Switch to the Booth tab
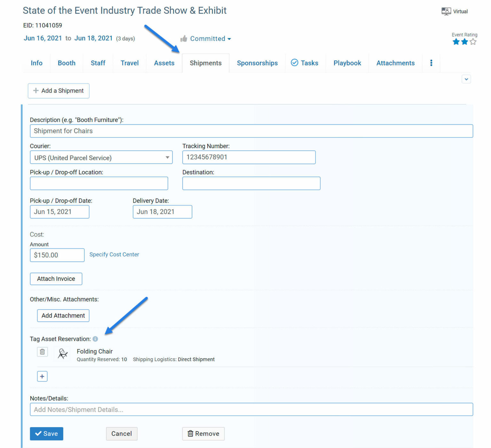491x448 pixels. 66,63
